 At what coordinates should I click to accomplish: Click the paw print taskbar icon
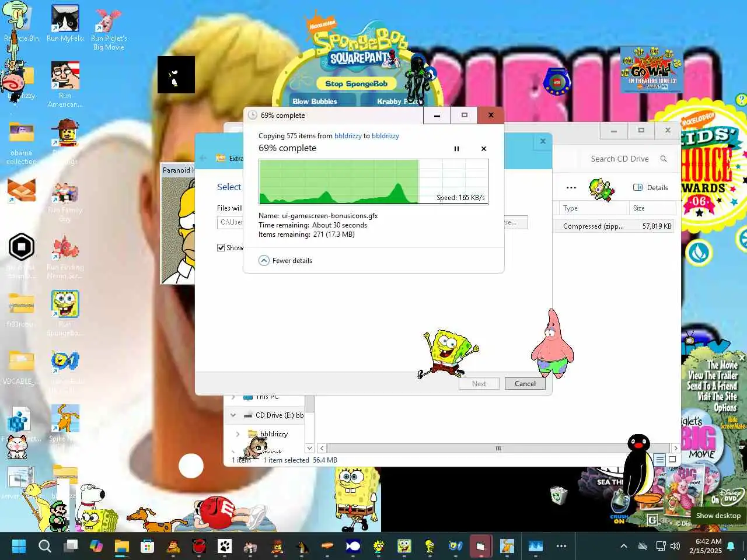tap(225, 546)
